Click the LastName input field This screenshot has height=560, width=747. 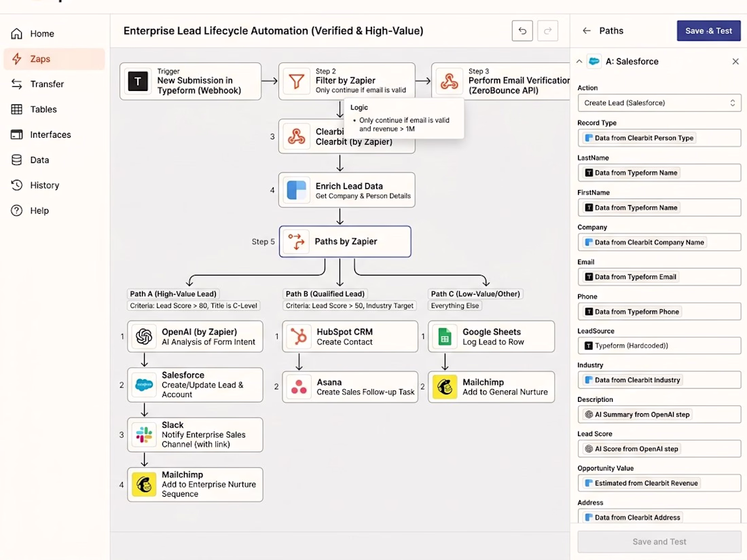click(659, 173)
